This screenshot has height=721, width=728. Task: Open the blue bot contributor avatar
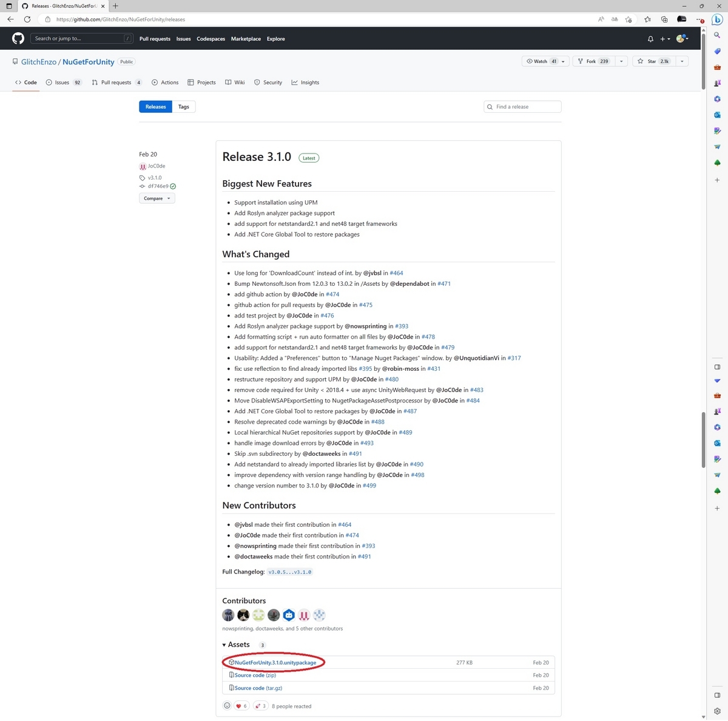[289, 615]
